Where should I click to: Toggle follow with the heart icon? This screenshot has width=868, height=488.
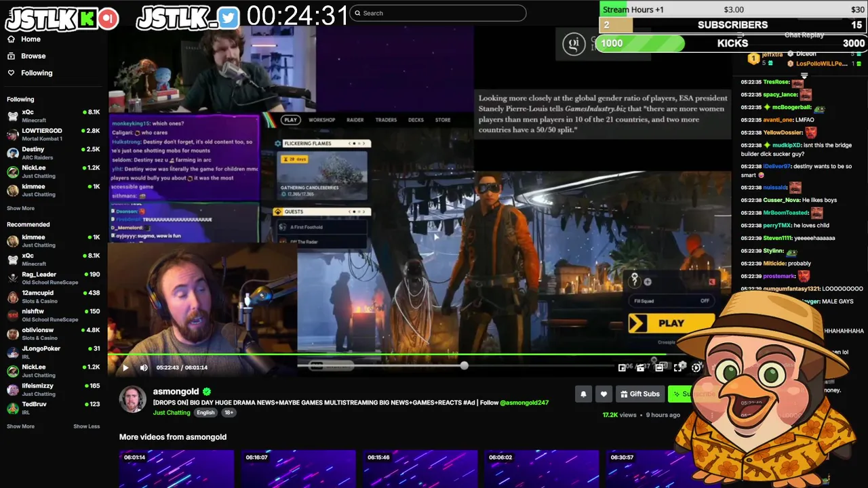pyautogui.click(x=604, y=394)
